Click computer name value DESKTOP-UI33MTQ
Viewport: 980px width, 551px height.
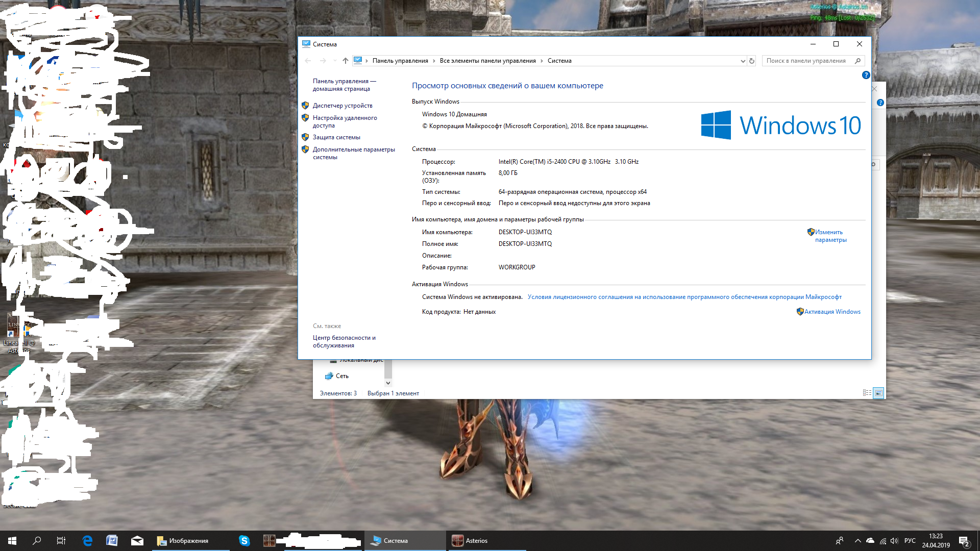tap(525, 232)
